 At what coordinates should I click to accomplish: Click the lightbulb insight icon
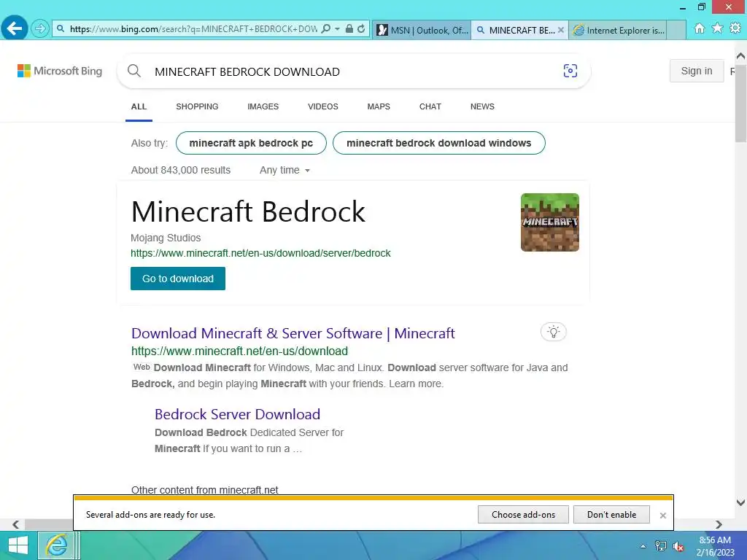point(554,332)
